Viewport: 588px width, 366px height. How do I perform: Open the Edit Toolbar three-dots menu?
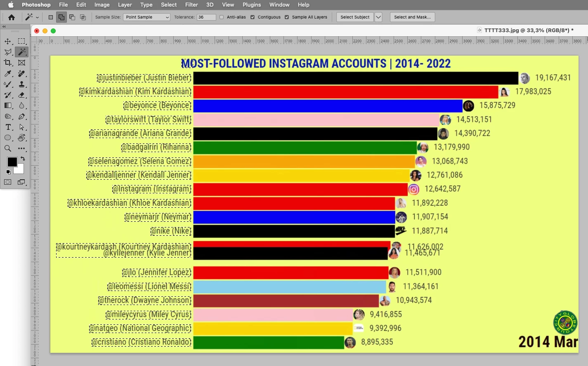[22, 148]
